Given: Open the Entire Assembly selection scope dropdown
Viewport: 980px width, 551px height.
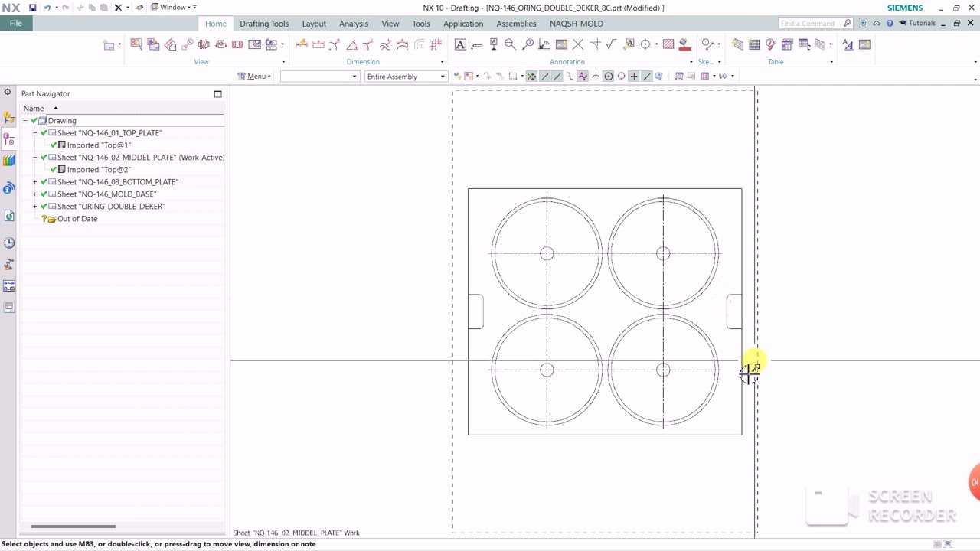Looking at the screenshot, I should (406, 77).
